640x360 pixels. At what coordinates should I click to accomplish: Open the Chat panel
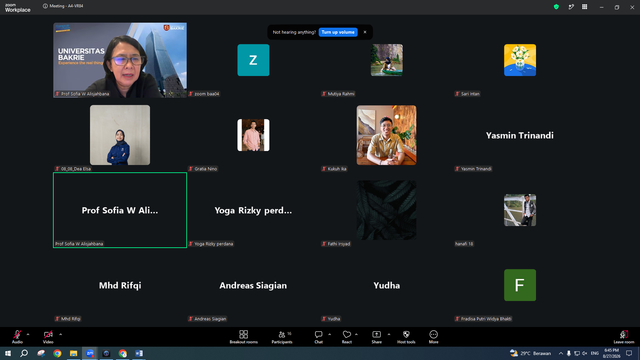click(x=318, y=337)
